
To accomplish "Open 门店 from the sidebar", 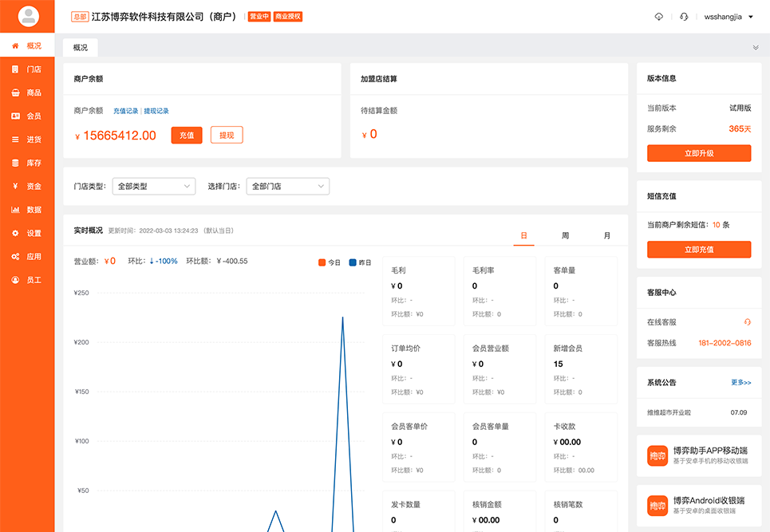I will [27, 69].
